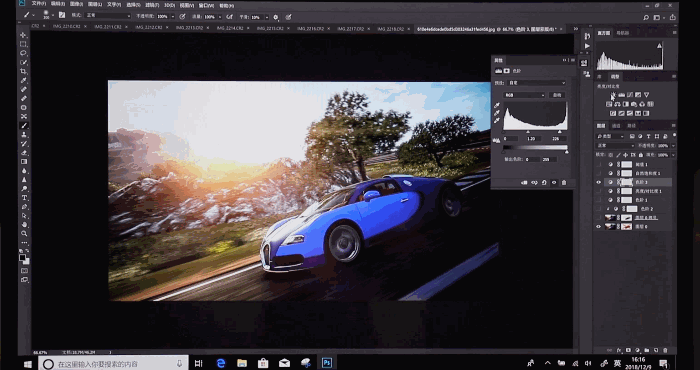Viewport: 700px width, 370px height.
Task: Open the RGB channel dropdown in Levels
Action: (x=525, y=95)
